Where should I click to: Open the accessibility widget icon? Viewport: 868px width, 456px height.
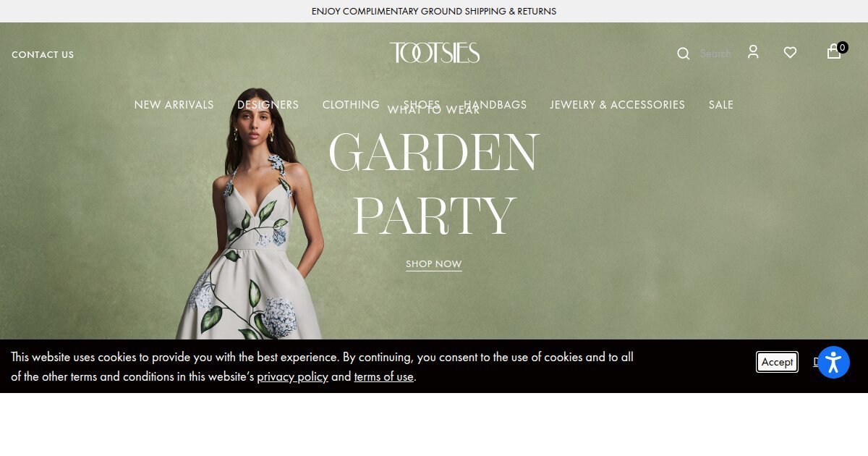tap(833, 362)
